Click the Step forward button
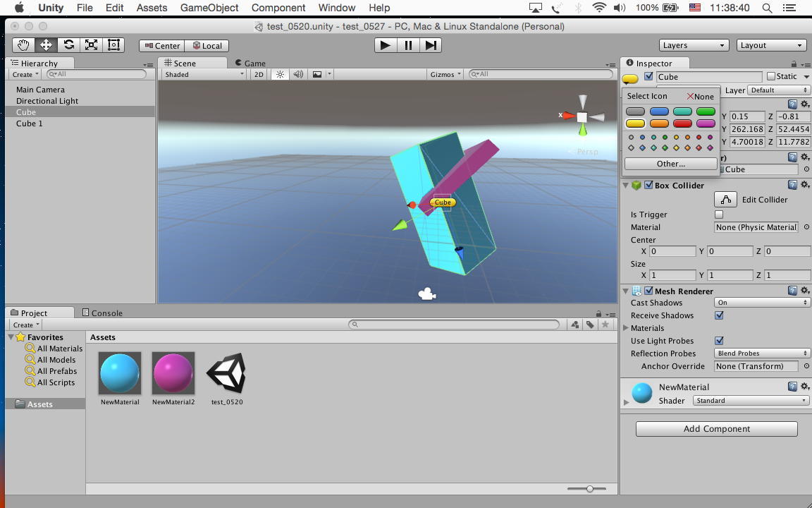The width and height of the screenshot is (812, 508). 431,45
